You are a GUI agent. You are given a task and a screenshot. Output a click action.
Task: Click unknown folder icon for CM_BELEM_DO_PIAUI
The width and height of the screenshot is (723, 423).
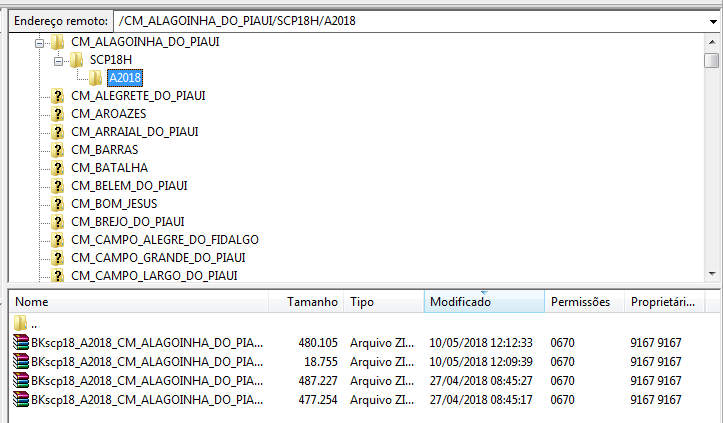tap(58, 186)
